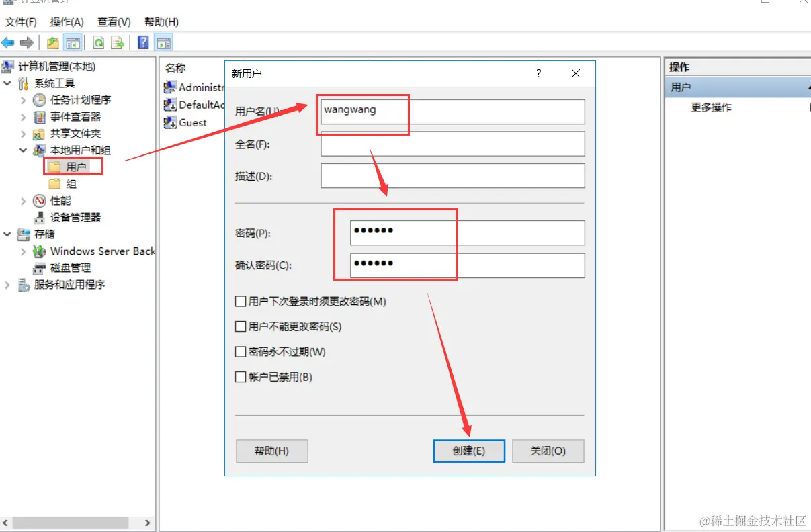Viewport: 811px width, 532px height.
Task: Expand the 任务计划程序 tree node
Action: (24, 100)
